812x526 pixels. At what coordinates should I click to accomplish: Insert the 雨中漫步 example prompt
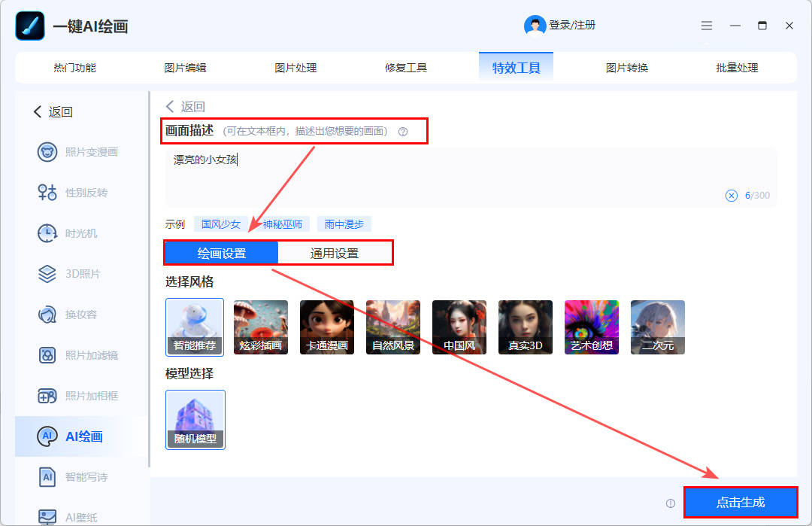click(344, 224)
